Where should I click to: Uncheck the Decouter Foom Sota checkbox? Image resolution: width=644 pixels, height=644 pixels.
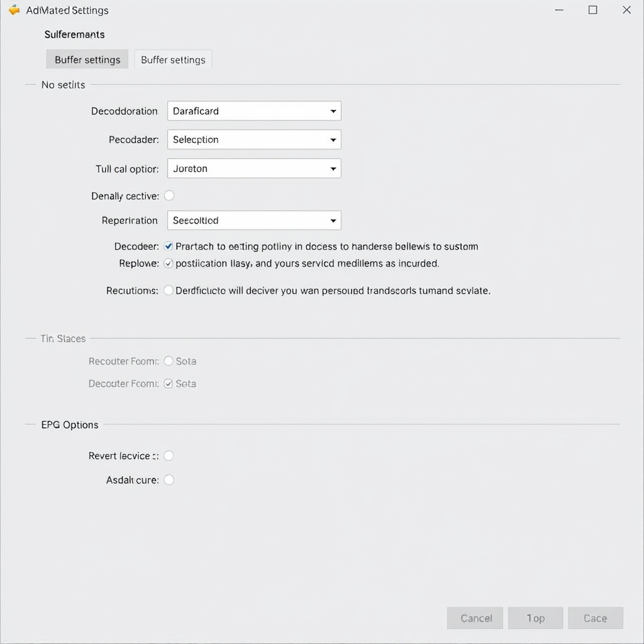[169, 384]
